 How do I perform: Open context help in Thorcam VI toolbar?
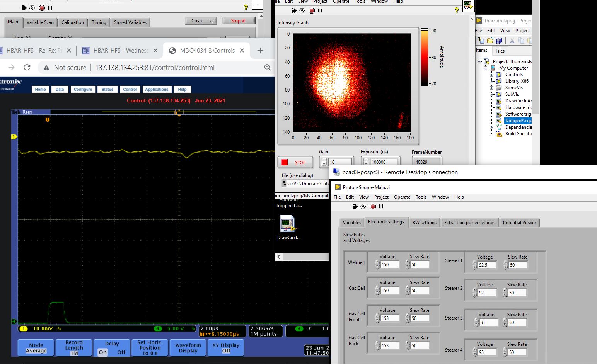click(457, 10)
